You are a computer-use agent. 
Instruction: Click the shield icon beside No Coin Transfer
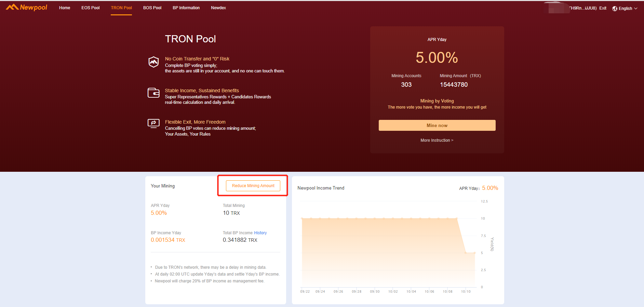153,62
